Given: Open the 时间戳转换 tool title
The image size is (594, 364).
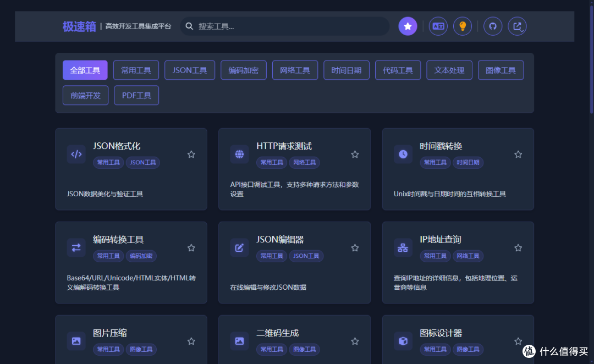Looking at the screenshot, I should (441, 146).
